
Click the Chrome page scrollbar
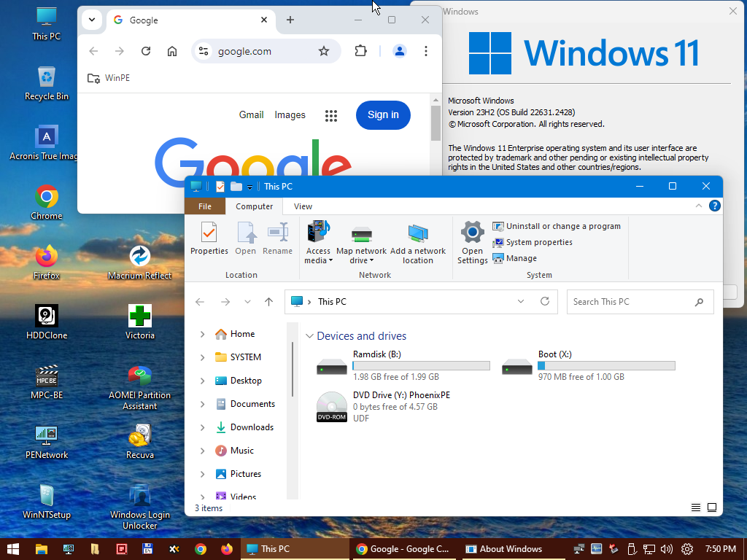click(436, 122)
